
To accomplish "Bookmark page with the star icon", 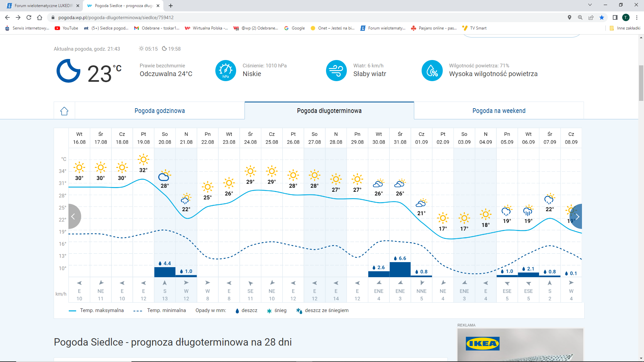I will 602,17.
